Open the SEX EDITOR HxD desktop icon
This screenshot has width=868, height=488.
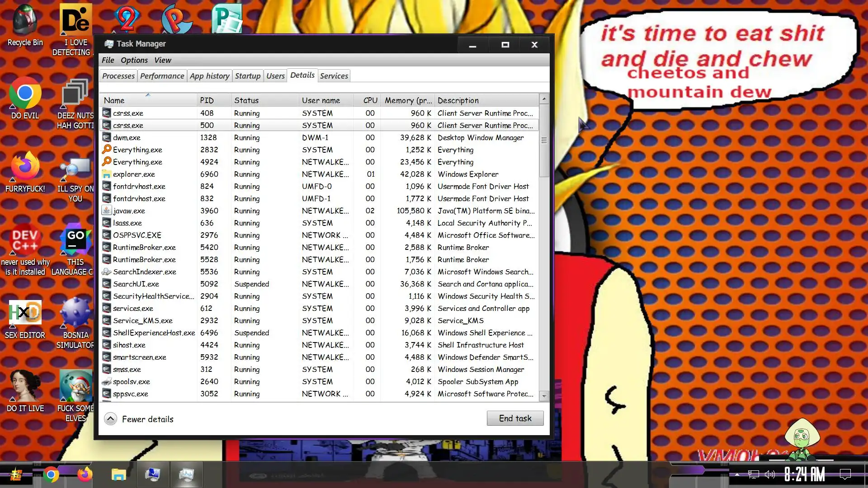pos(25,313)
